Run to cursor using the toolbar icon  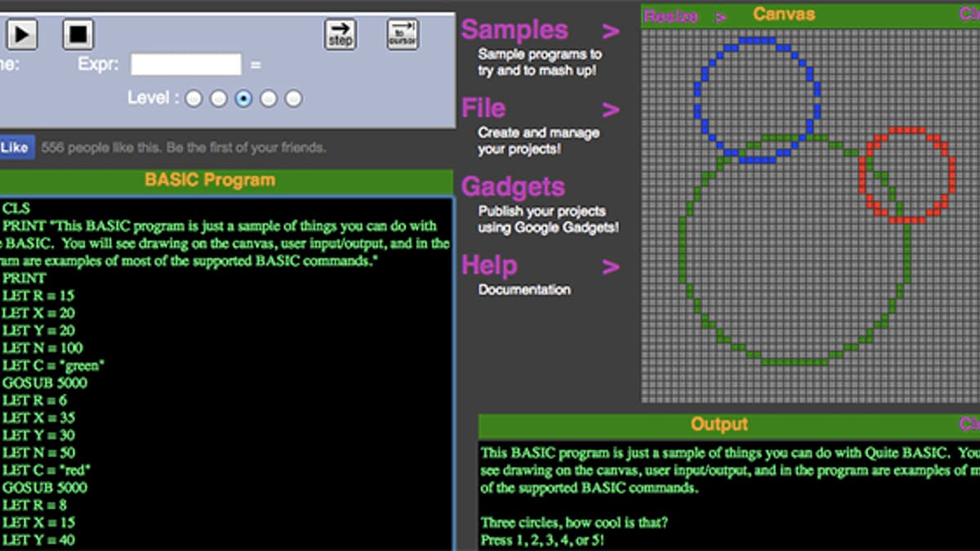pos(403,34)
